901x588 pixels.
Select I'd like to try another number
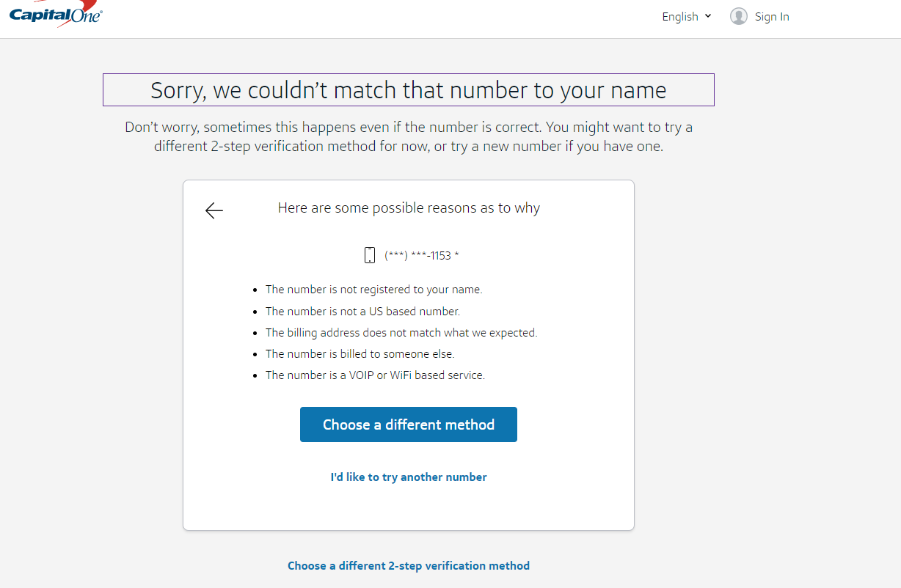pyautogui.click(x=409, y=477)
